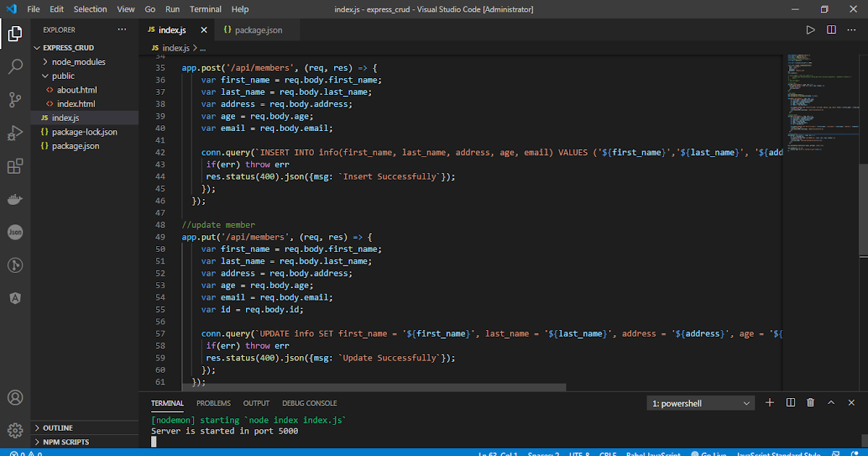Kill the active terminal with trash icon
Image resolution: width=868 pixels, height=456 pixels.
tap(810, 402)
